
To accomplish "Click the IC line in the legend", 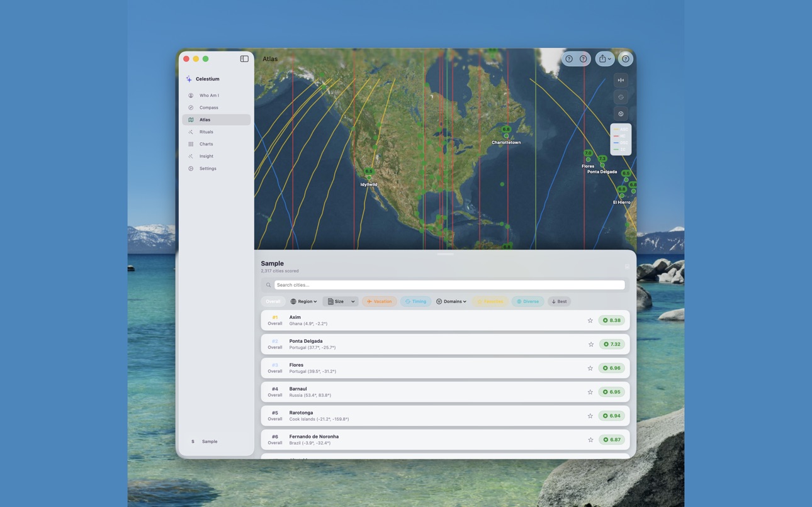I will pyautogui.click(x=621, y=150).
